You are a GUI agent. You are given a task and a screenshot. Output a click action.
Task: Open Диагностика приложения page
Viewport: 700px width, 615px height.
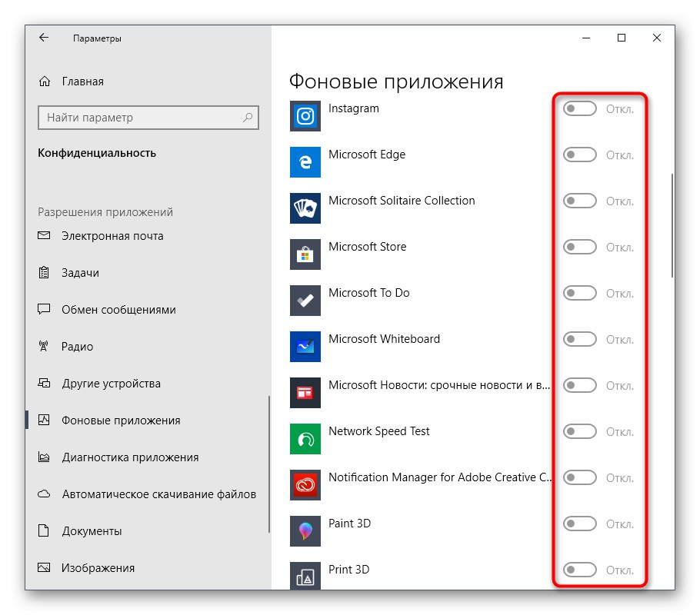point(148,457)
